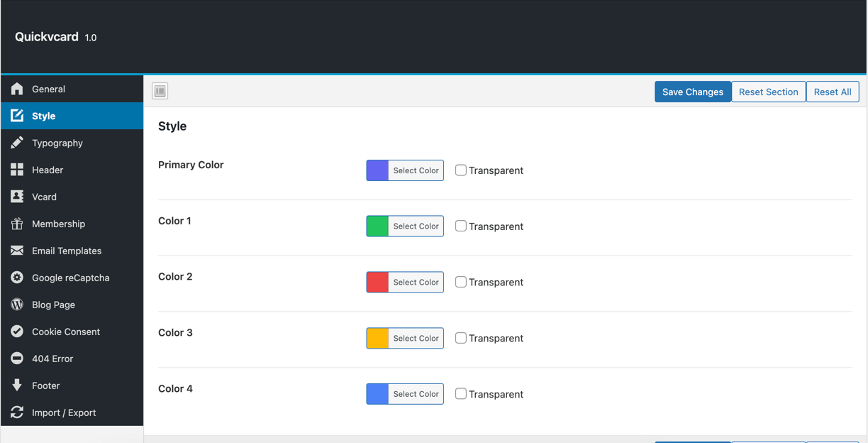Open the Select Color picker for Color 3
Screen dimensions: 868x443
pyautogui.click(x=416, y=339)
